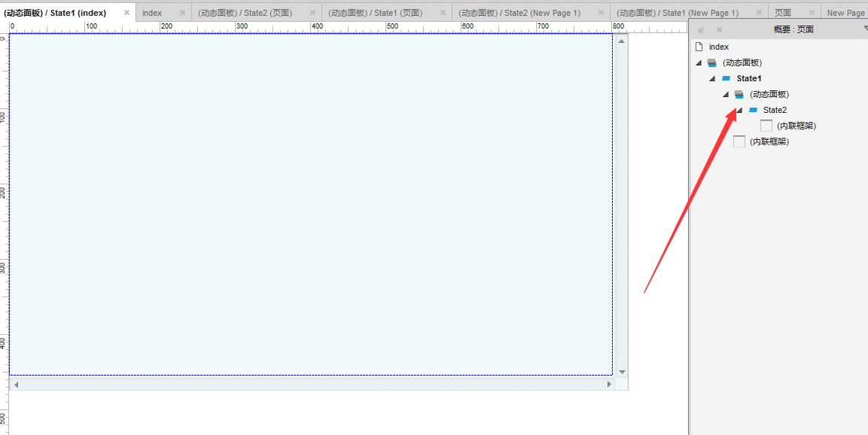Click the blue State2 state icon in outline
Viewport: 868px width, 435px height.
(753, 110)
